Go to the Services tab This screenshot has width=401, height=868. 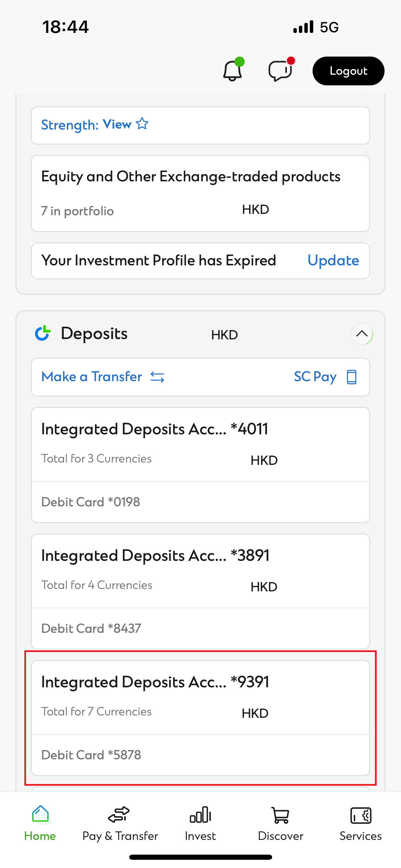(x=361, y=823)
